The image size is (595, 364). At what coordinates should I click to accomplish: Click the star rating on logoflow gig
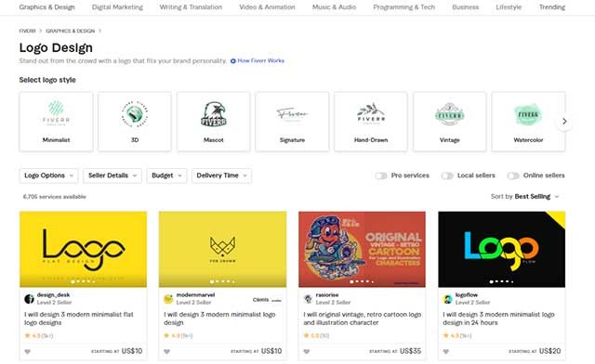457,335
